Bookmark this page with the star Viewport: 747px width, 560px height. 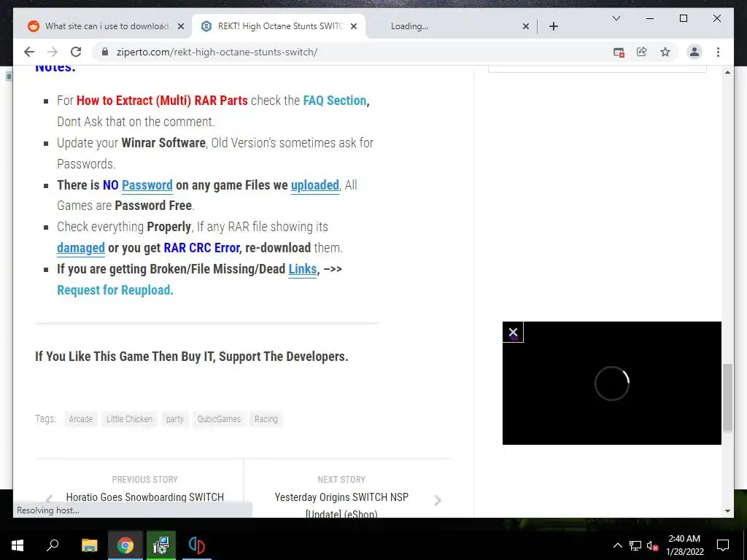(x=665, y=52)
